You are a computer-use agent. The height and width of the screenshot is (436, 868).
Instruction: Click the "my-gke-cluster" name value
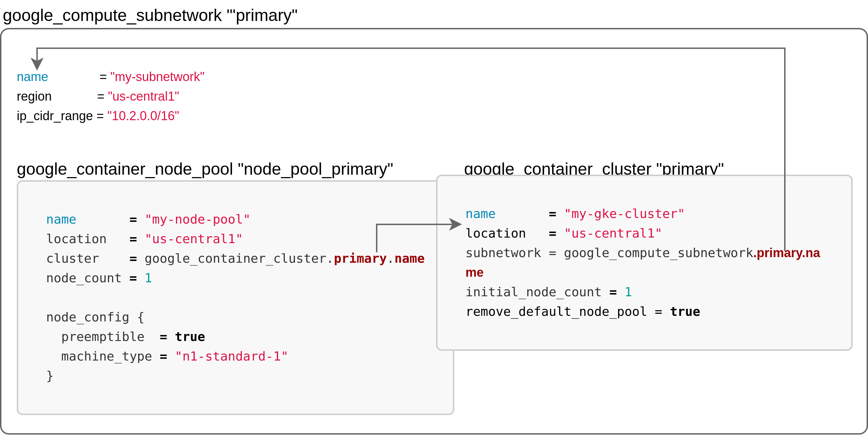(624, 214)
